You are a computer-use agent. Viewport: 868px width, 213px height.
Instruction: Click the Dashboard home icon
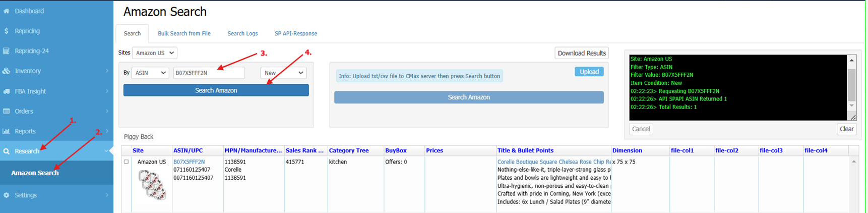point(6,11)
